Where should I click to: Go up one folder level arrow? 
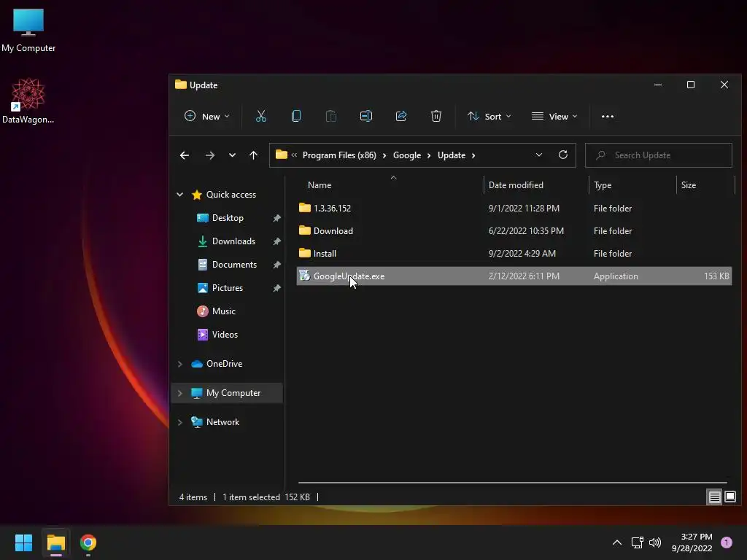coord(253,155)
